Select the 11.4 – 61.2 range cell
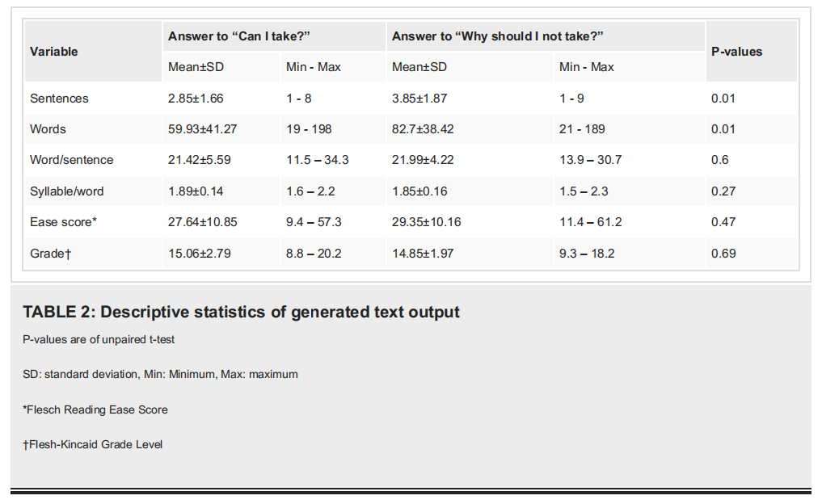 point(590,222)
